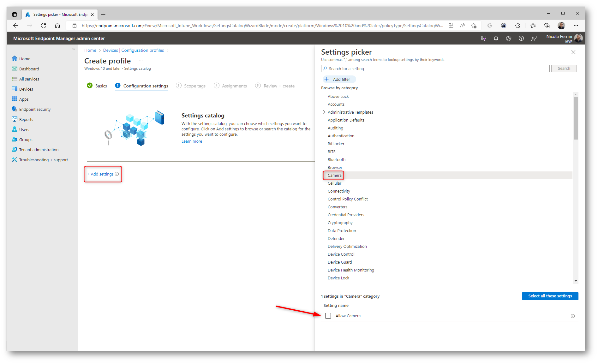This screenshot has height=364, width=598.
Task: Check the Allow Camera checkbox
Action: click(328, 316)
